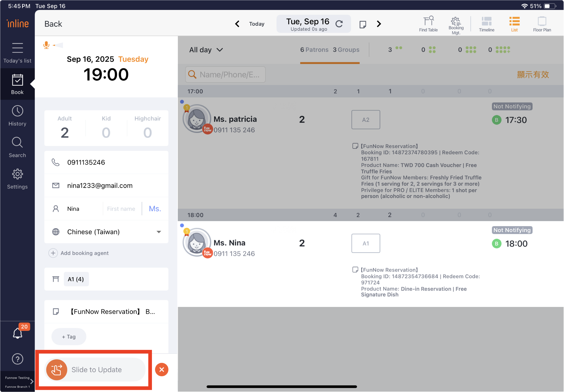Viewport: 564px width, 392px height.
Task: Open the Find Table tool
Action: [x=428, y=24]
